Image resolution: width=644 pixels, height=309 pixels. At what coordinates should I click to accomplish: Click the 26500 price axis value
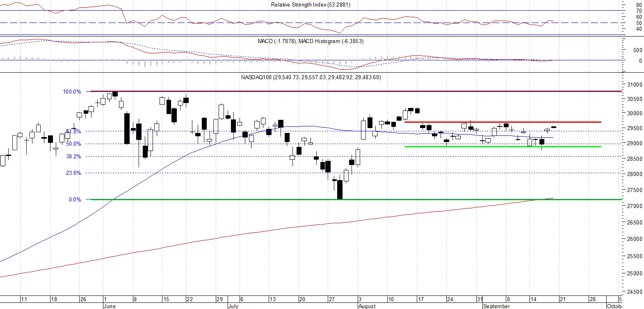pos(635,222)
